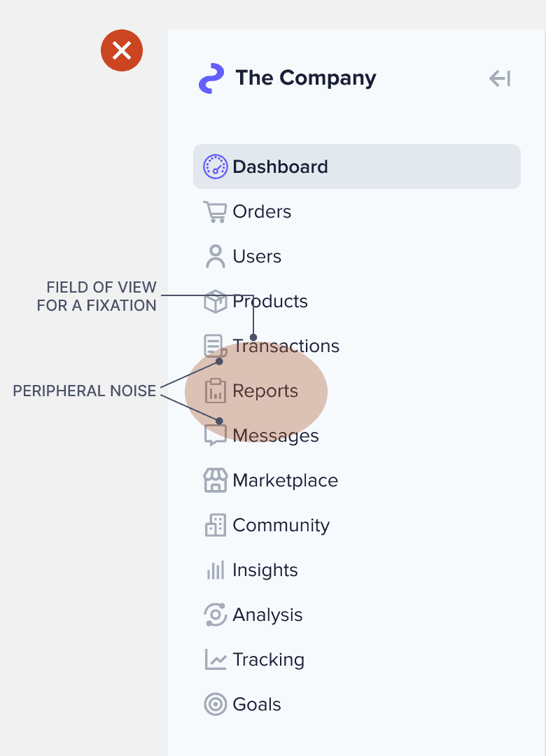The image size is (546, 756).
Task: Click the red X circle badge
Action: [x=122, y=50]
